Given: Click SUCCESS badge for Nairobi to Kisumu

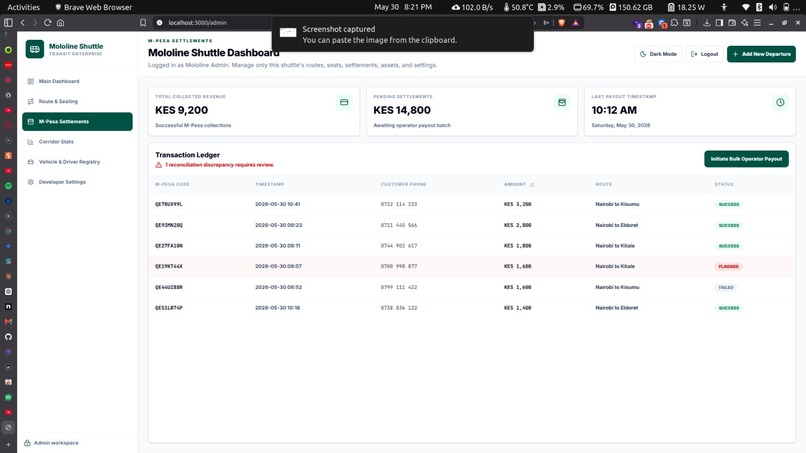Looking at the screenshot, I should point(728,204).
